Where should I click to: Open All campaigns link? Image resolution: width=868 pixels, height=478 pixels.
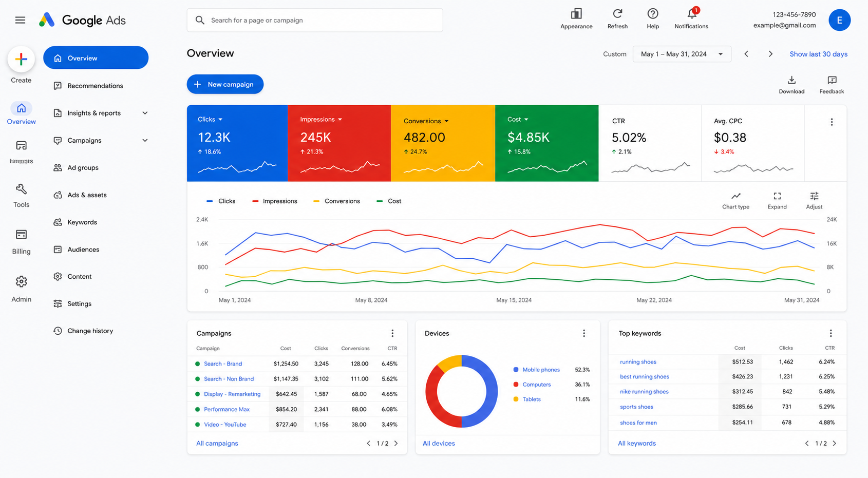[x=217, y=443]
